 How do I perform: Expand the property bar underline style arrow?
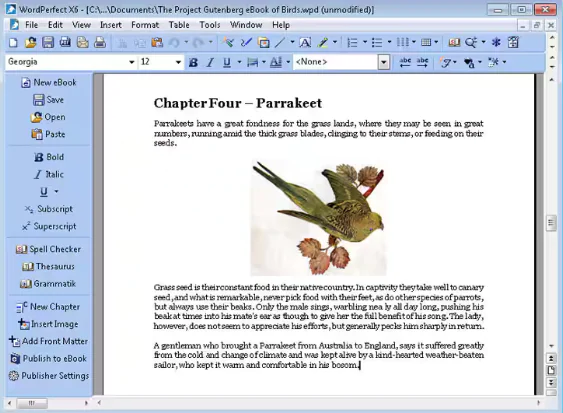point(239,62)
